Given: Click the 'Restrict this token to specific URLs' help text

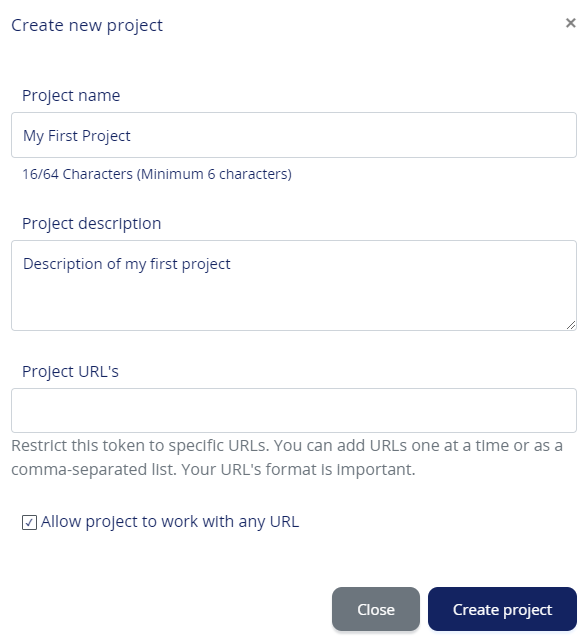Looking at the screenshot, I should pos(140,446).
